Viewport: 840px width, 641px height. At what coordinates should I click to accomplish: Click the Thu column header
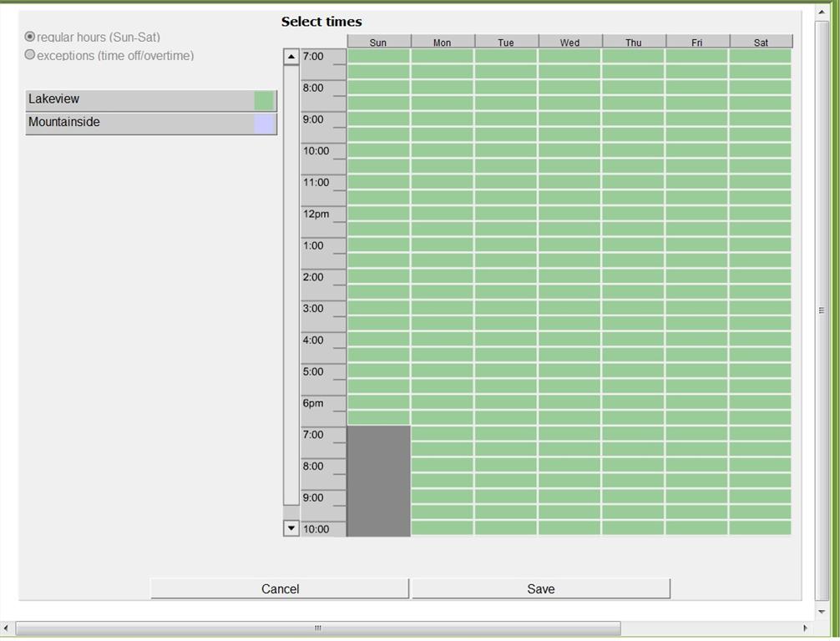[634, 42]
